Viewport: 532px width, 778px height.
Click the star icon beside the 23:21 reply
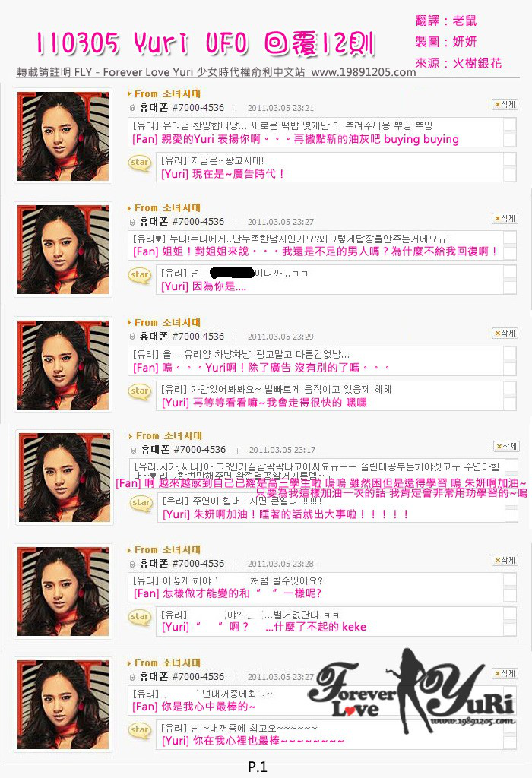[140, 163]
